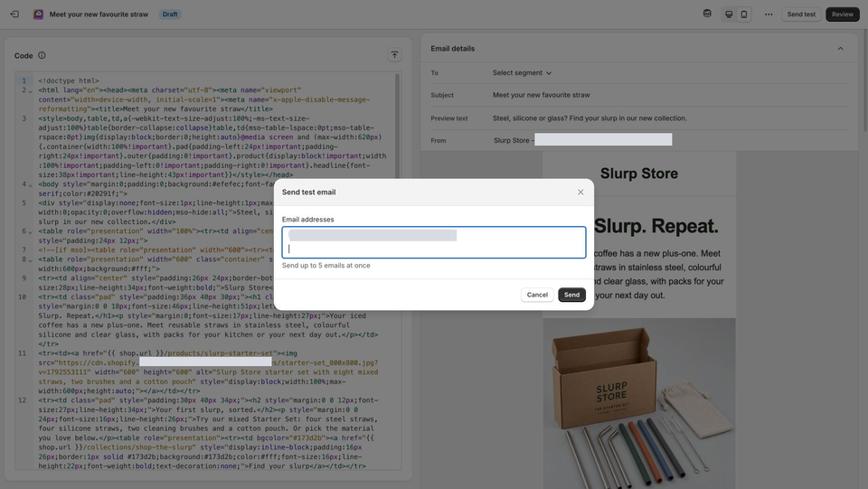Click line number 11 in code gutter
Screen dimensions: 868x489
pyautogui.click(x=22, y=353)
